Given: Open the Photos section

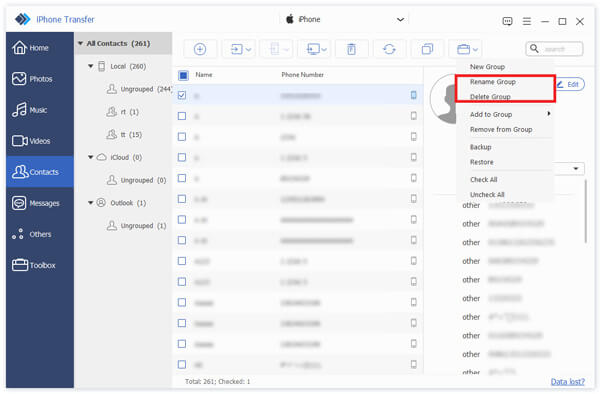Looking at the screenshot, I should [39, 79].
